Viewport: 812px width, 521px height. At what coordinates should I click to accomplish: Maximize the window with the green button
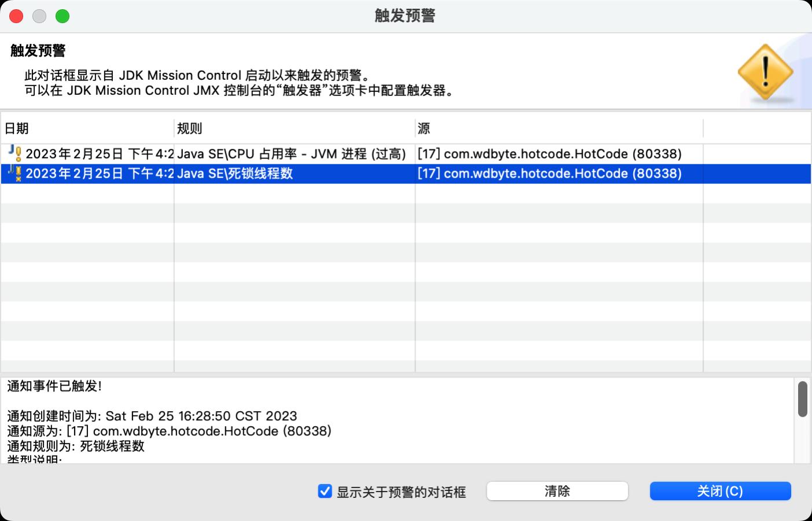pyautogui.click(x=63, y=16)
